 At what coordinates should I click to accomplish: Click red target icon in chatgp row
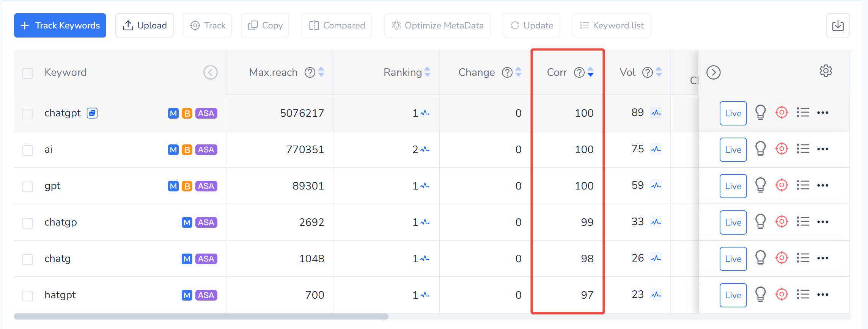point(782,222)
